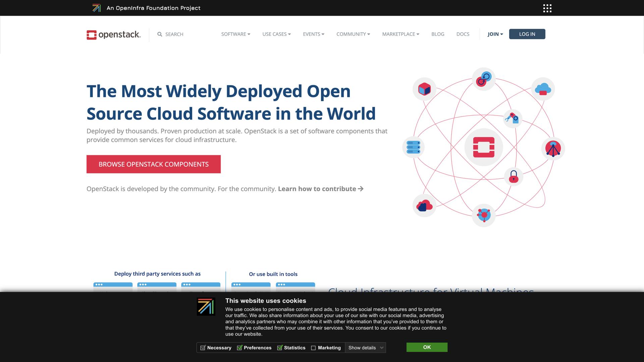
Task: Open the OpenInfra Foundation logo top left
Action: (x=97, y=8)
